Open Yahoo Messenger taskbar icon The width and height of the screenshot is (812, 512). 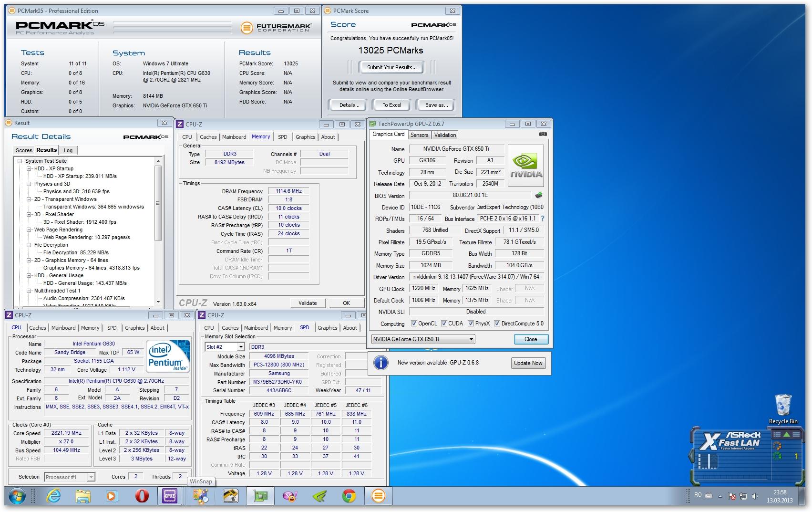click(x=289, y=496)
